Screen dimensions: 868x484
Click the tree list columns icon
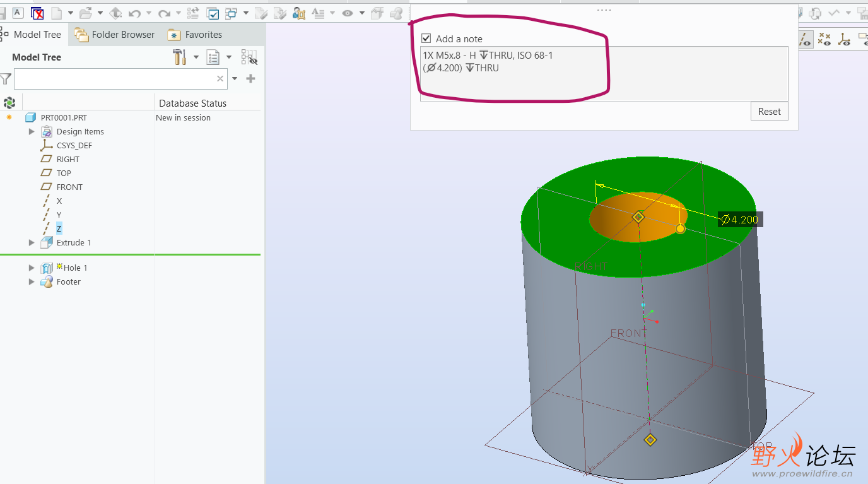[x=213, y=57]
